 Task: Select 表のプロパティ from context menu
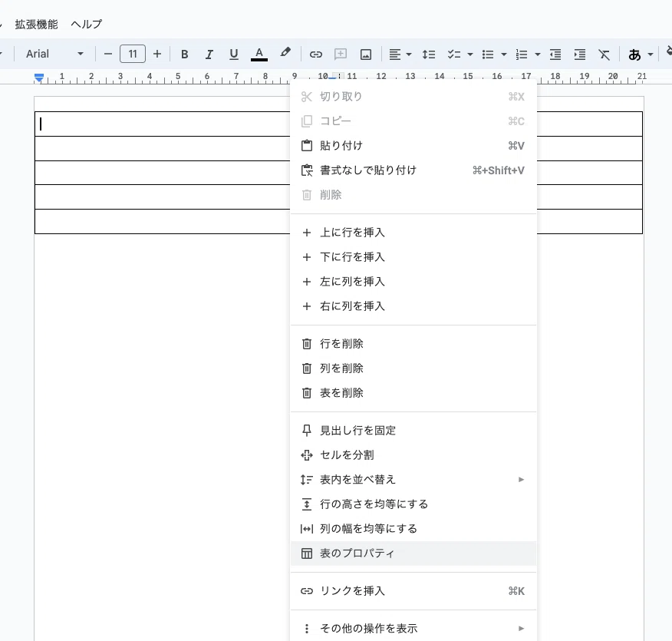[357, 553]
